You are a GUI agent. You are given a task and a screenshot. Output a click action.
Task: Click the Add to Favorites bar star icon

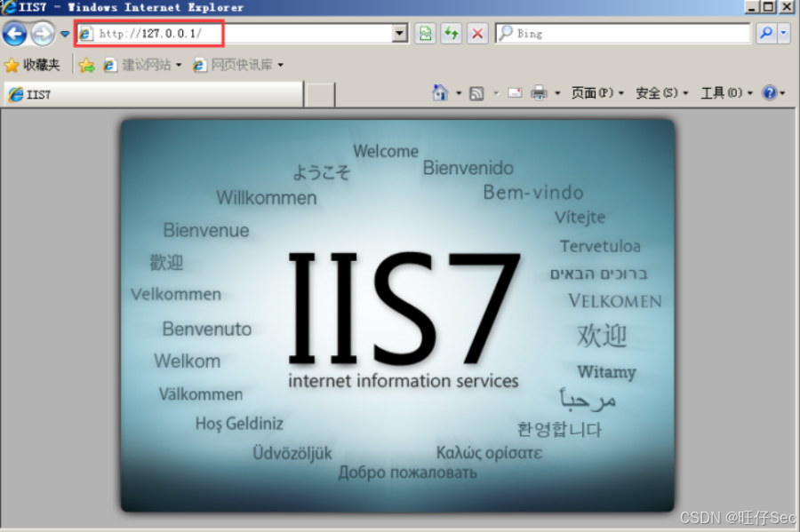click(87, 65)
